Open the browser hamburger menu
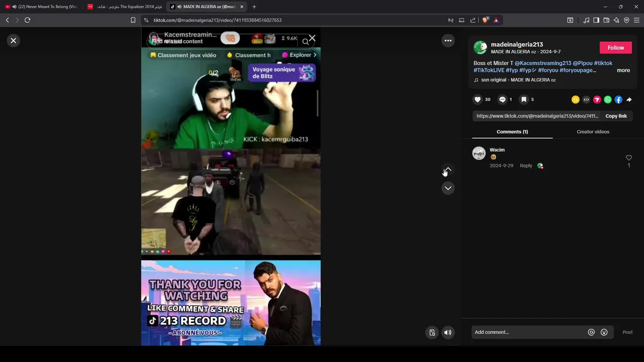Image resolution: width=644 pixels, height=362 pixels. pos(636,20)
